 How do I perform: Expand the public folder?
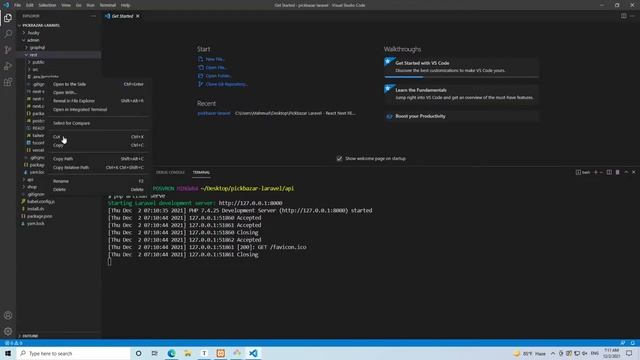pyautogui.click(x=38, y=62)
